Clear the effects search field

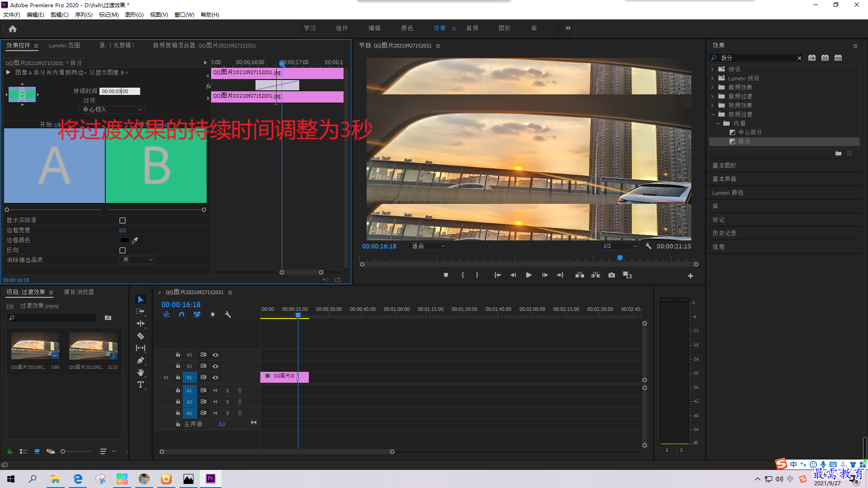(799, 58)
